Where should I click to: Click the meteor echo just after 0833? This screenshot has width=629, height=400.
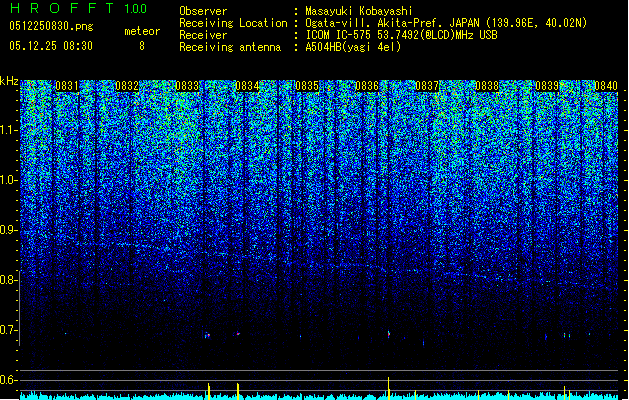[x=207, y=335]
